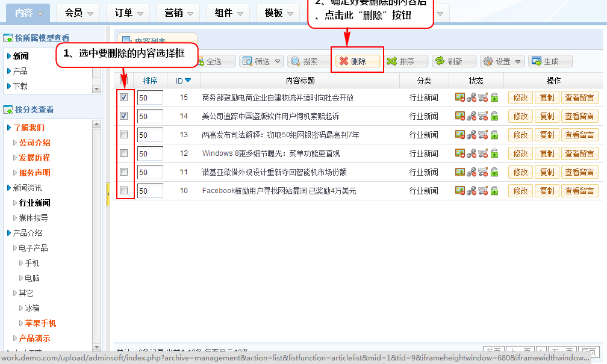Open the 会员 top menu
607x364 pixels.
[79, 13]
